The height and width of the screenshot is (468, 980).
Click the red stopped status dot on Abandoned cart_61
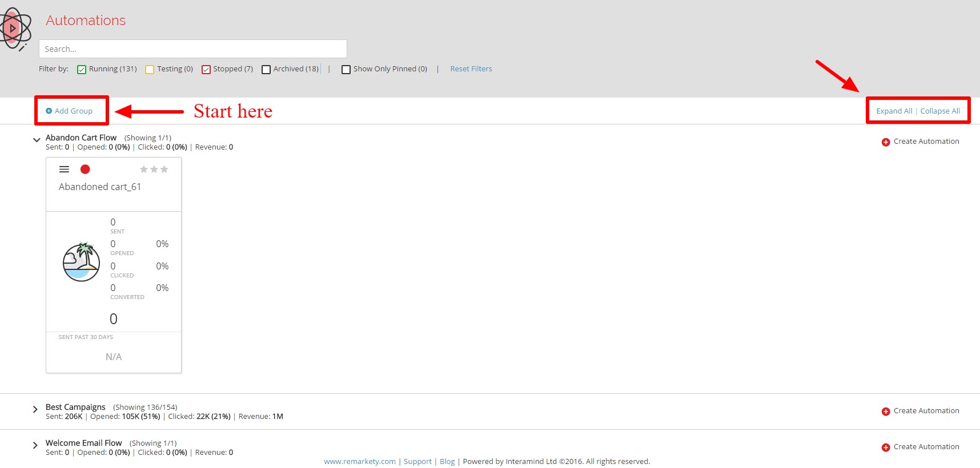click(85, 170)
